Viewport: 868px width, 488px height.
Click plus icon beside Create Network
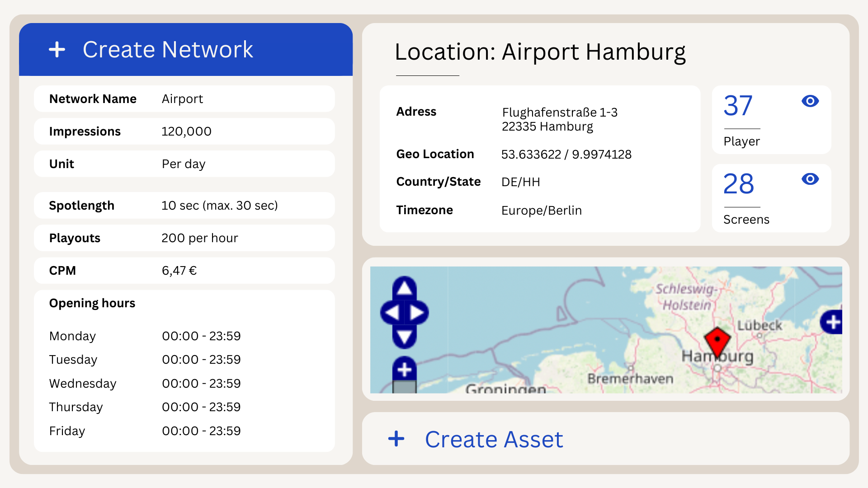(x=57, y=50)
